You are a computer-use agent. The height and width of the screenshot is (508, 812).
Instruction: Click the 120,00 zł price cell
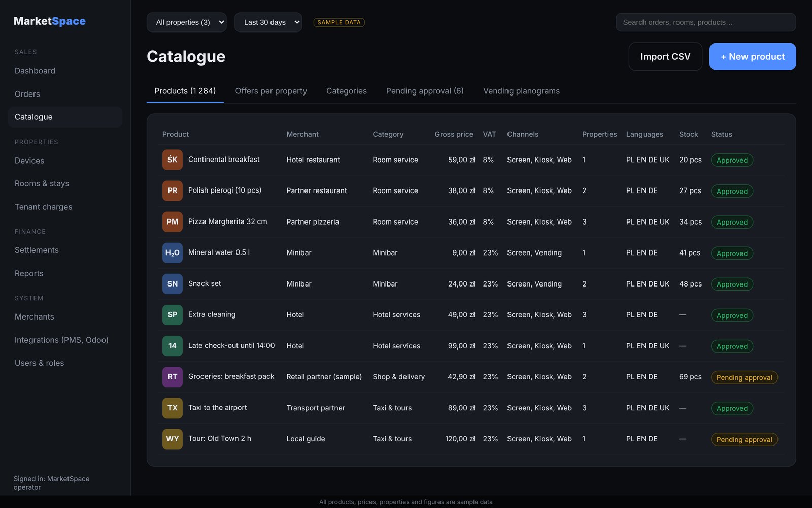tap(460, 439)
